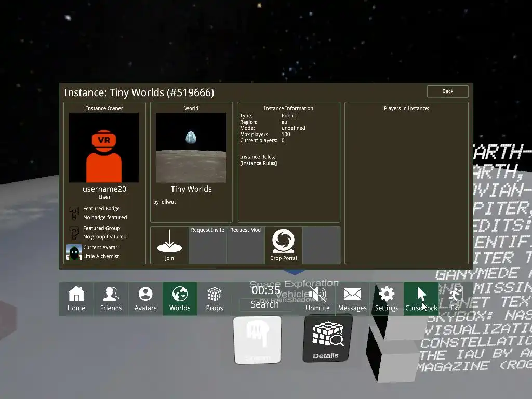This screenshot has width=532, height=399.
Task: Click the 'Public' instance type value
Action: (289, 116)
